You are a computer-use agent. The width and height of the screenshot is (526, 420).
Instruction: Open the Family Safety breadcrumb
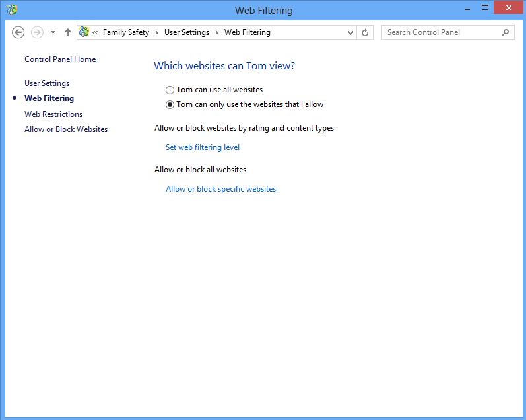tap(126, 32)
